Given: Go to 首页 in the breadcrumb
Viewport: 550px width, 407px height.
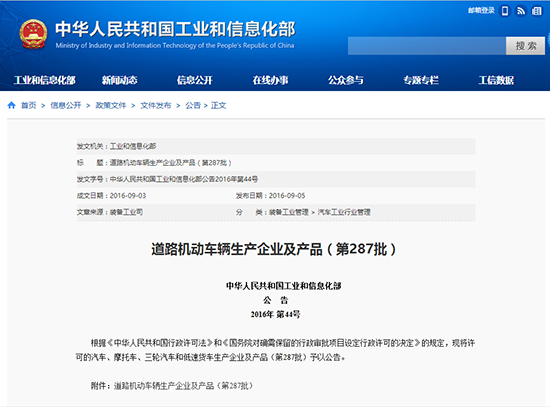Looking at the screenshot, I should (x=29, y=105).
